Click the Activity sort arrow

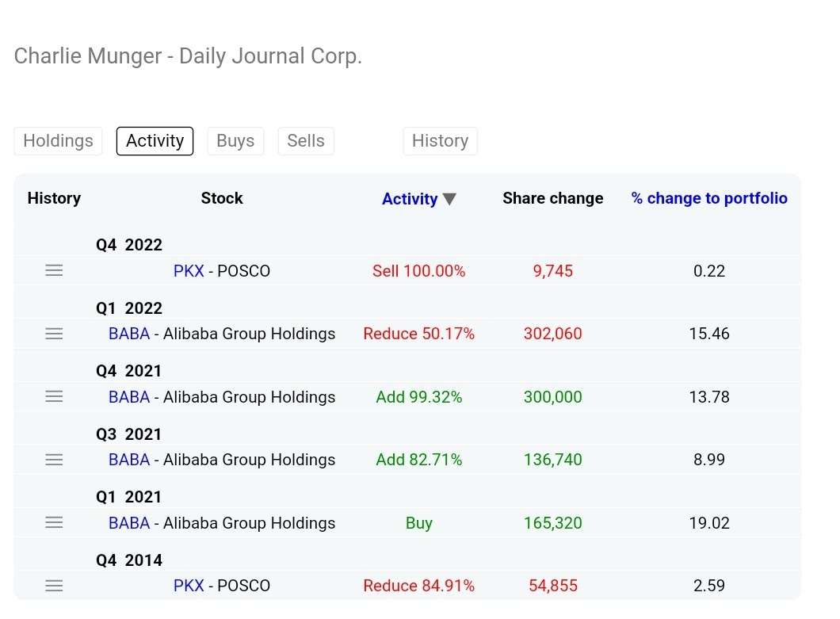point(450,200)
